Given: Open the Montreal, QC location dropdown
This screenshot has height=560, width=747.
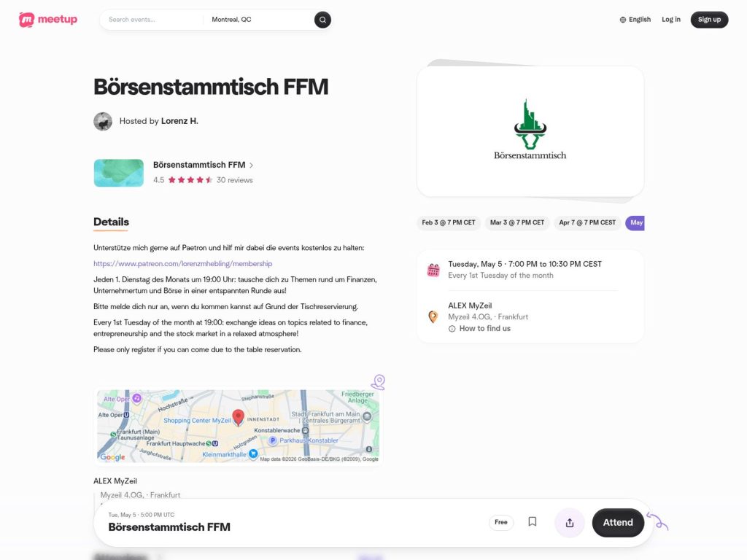Looking at the screenshot, I should [x=232, y=20].
